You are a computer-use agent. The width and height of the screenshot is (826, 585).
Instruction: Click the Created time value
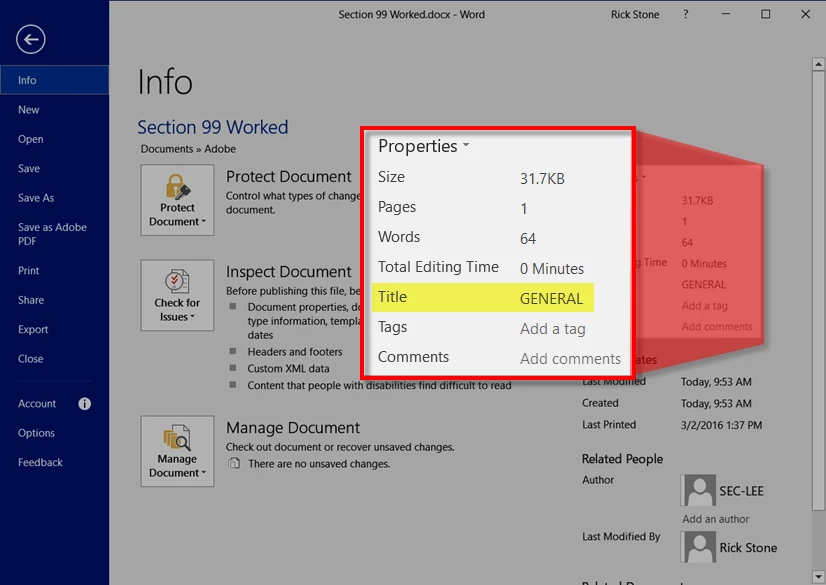click(716, 403)
